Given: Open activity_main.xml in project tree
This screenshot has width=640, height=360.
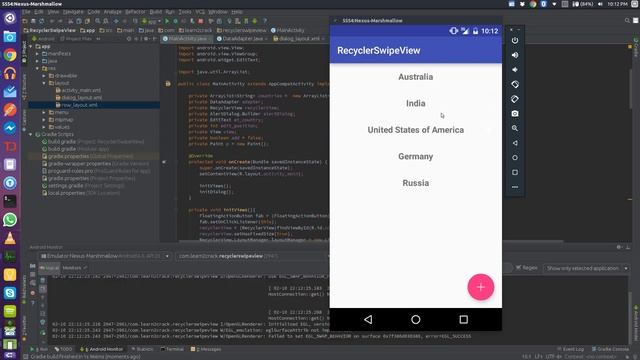Looking at the screenshot, I should tap(81, 90).
